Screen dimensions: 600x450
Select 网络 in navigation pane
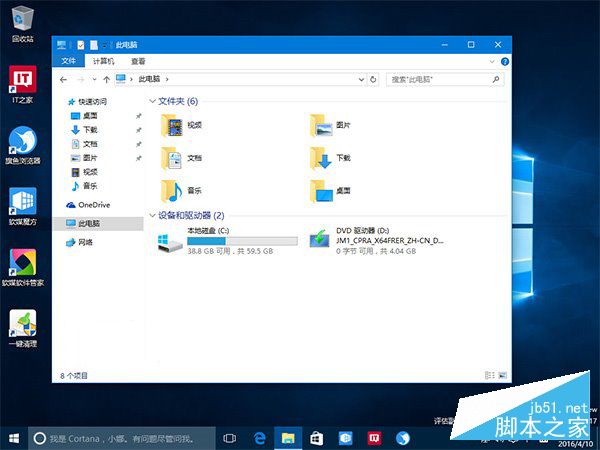(x=80, y=242)
